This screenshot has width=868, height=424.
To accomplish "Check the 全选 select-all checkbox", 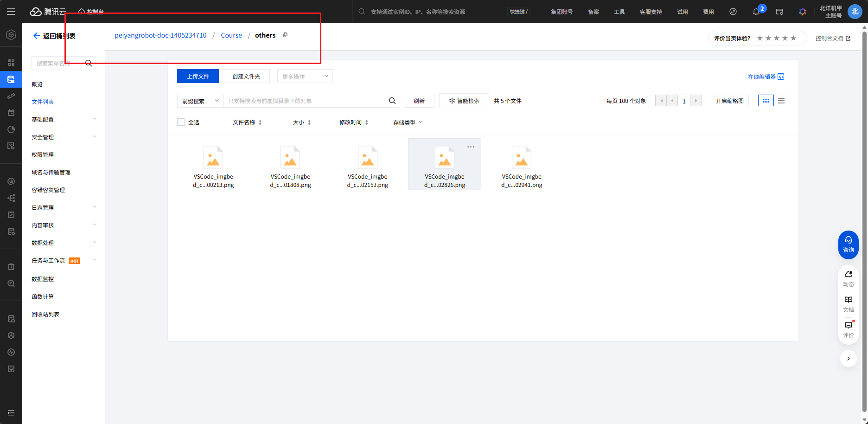I will coord(181,122).
